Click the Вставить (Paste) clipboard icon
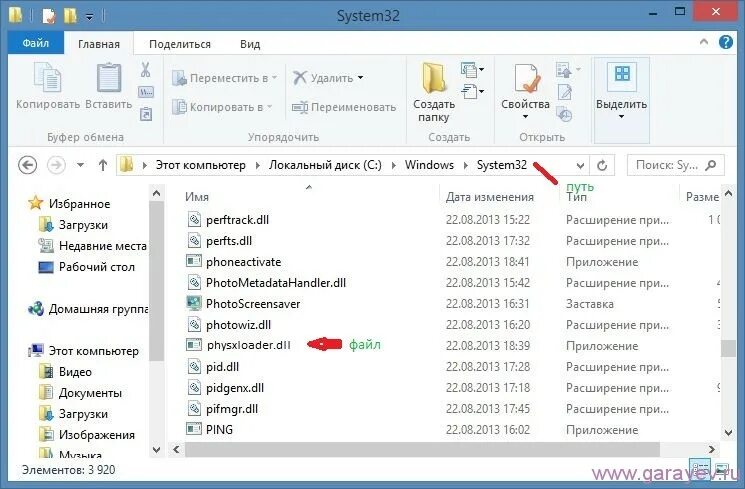 109,77
